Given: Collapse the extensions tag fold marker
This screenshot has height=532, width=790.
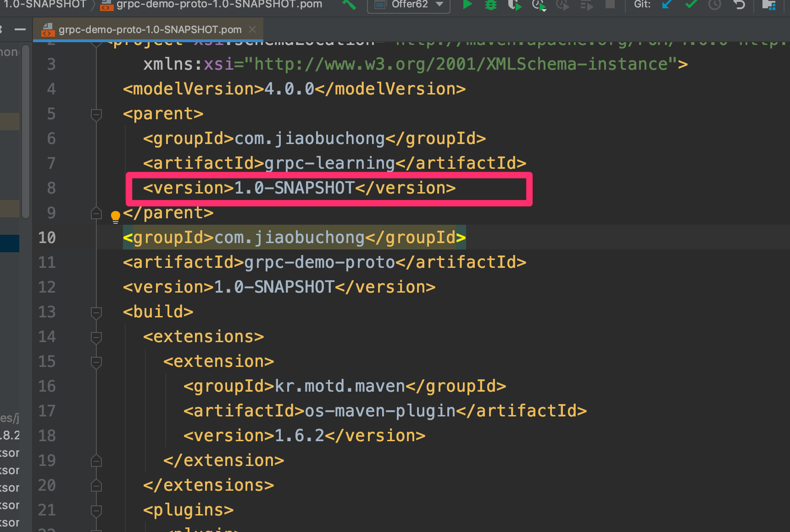Looking at the screenshot, I should (x=96, y=337).
